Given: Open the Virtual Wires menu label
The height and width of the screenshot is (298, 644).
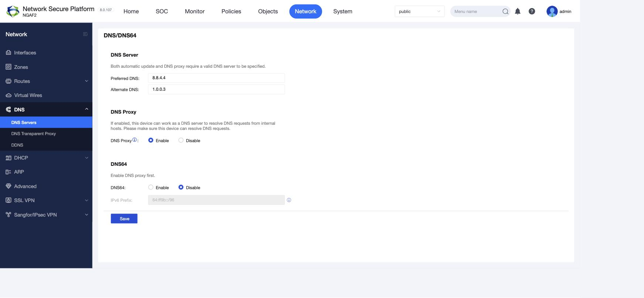Looking at the screenshot, I should (x=28, y=95).
